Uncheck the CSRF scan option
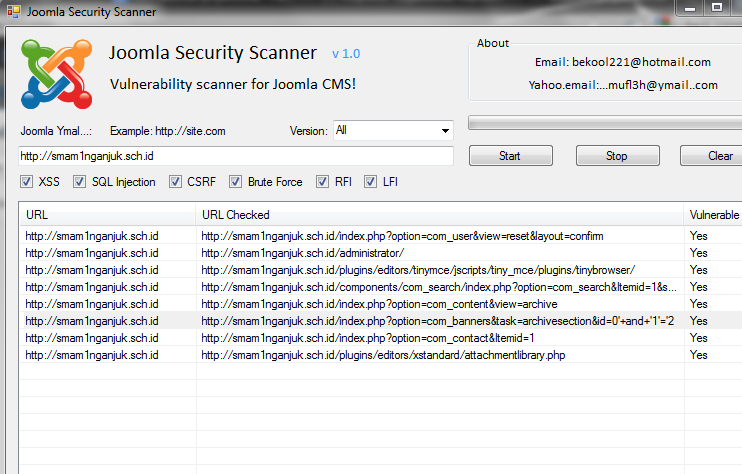 (177, 182)
